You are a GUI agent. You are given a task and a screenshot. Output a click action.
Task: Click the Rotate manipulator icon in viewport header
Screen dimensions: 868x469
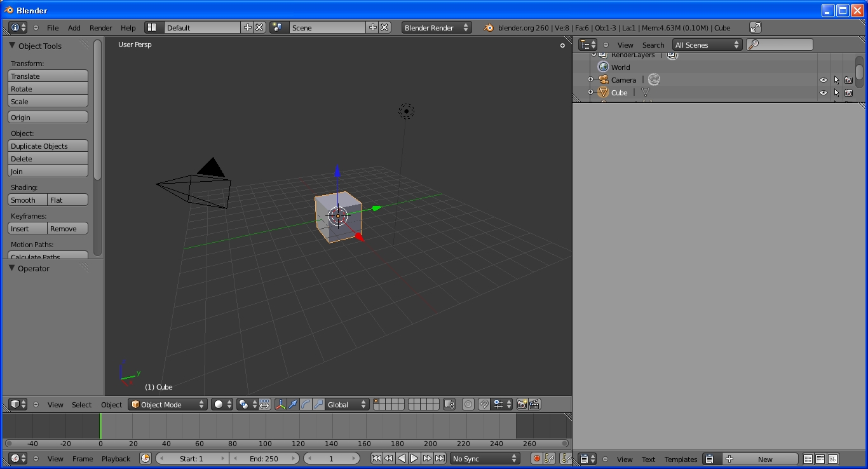click(x=306, y=404)
